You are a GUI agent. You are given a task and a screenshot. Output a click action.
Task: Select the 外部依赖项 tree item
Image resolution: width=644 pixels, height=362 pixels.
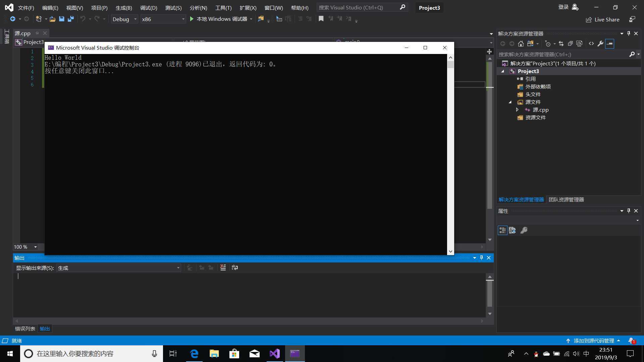pyautogui.click(x=538, y=86)
